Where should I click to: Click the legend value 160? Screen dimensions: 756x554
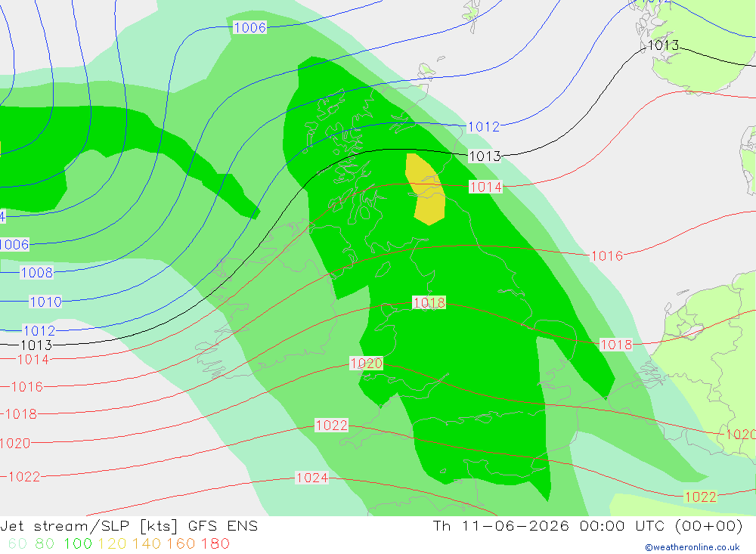pos(181,543)
